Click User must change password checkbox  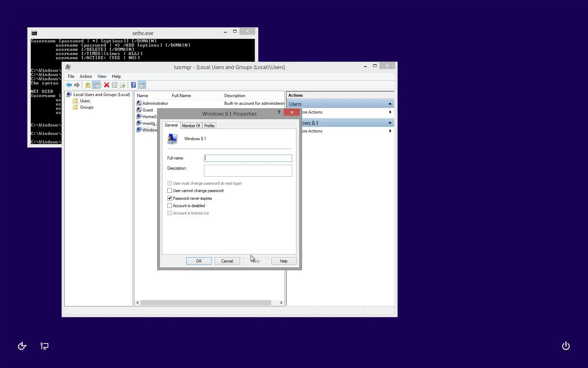coord(170,183)
